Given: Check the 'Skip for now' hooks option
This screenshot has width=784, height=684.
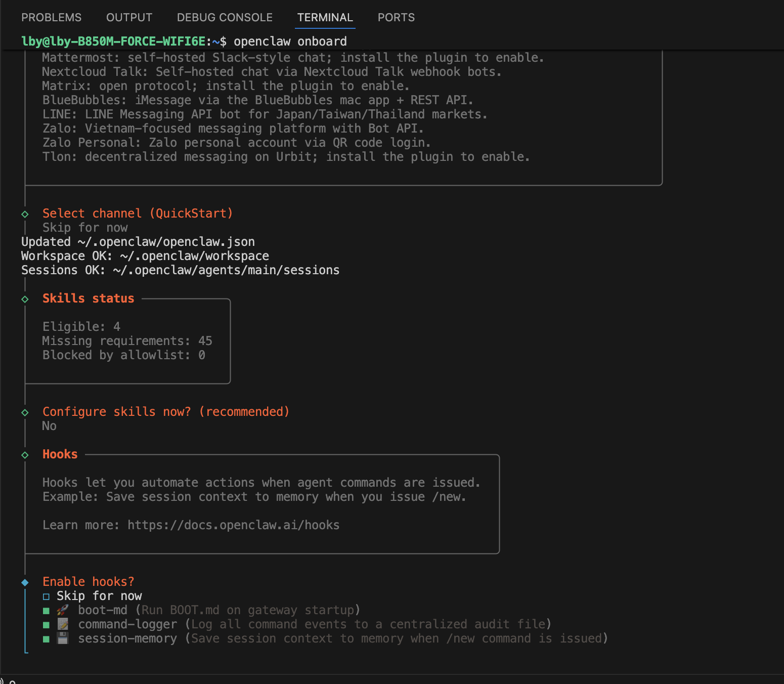Looking at the screenshot, I should [x=46, y=596].
